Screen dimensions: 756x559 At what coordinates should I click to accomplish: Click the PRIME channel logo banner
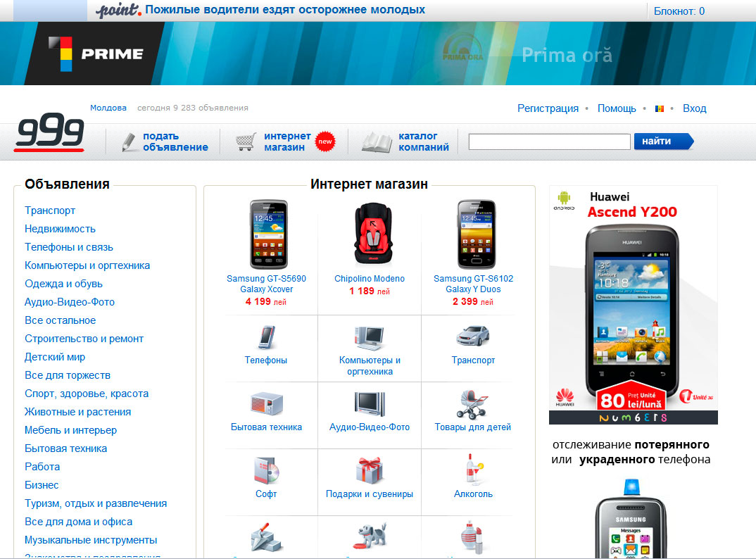94,54
